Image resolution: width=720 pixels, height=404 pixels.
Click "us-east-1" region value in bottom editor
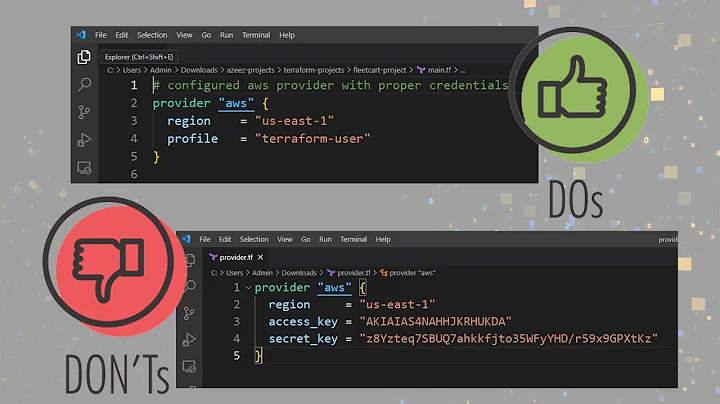397,304
